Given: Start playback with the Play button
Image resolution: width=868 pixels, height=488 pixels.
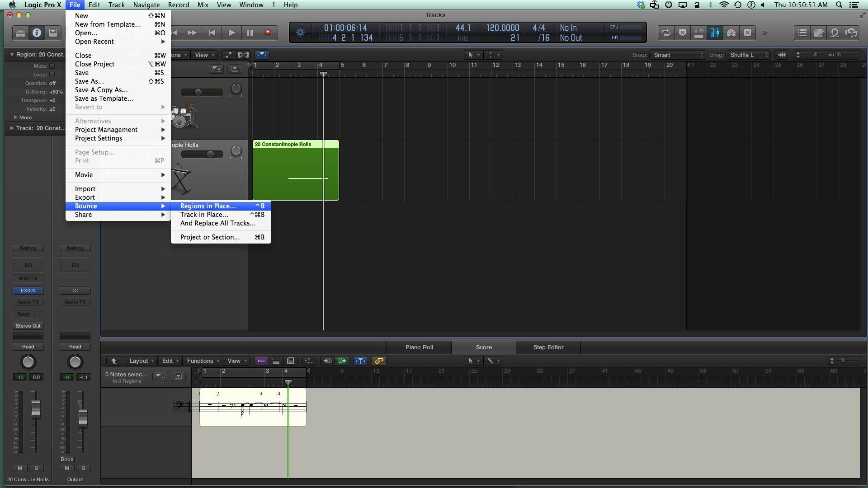Looking at the screenshot, I should click(x=231, y=33).
